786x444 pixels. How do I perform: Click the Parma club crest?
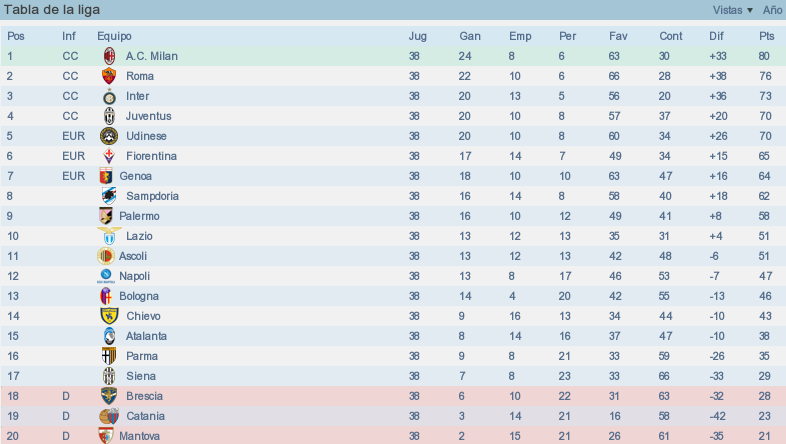click(x=109, y=356)
